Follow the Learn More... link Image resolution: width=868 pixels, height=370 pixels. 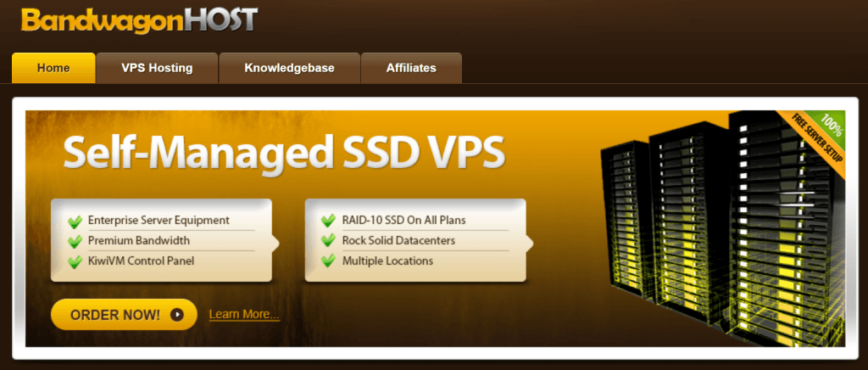click(244, 315)
